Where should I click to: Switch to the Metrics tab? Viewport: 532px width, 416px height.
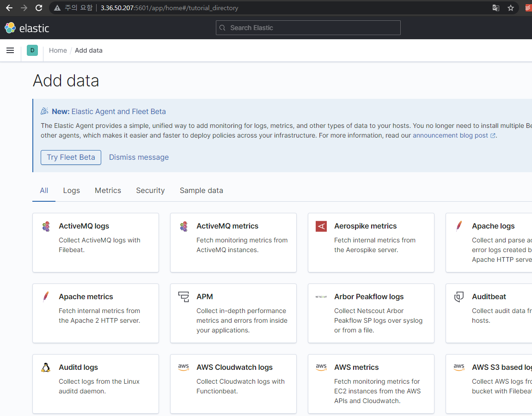click(108, 191)
